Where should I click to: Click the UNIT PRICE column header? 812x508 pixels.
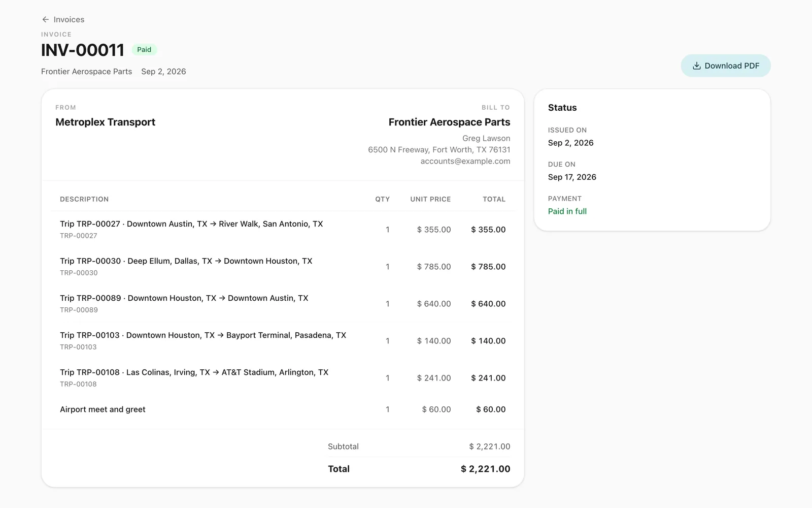(x=430, y=199)
